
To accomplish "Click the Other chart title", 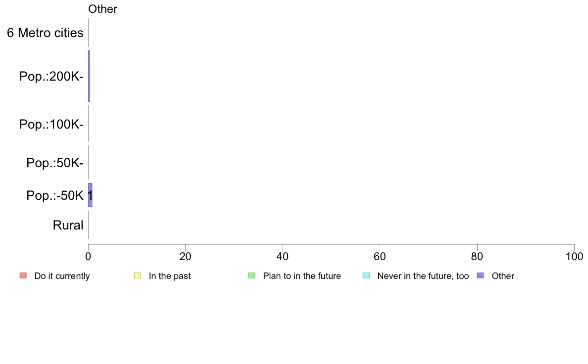I will pyautogui.click(x=103, y=9).
